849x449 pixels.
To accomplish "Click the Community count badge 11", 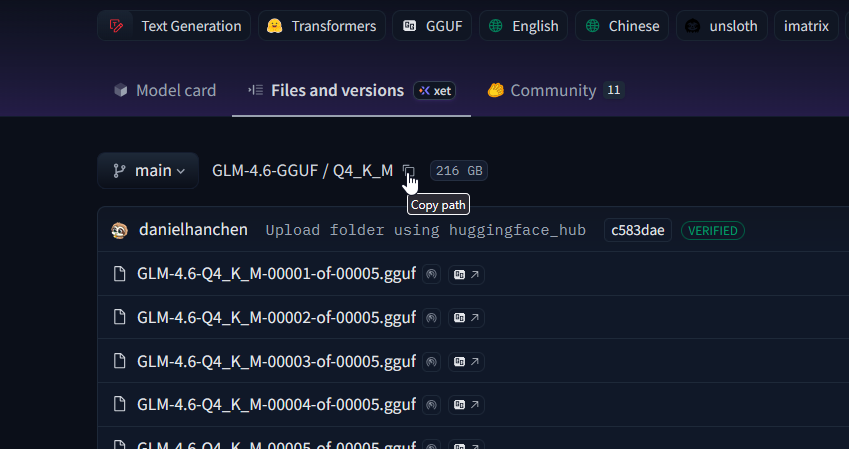I will point(613,90).
